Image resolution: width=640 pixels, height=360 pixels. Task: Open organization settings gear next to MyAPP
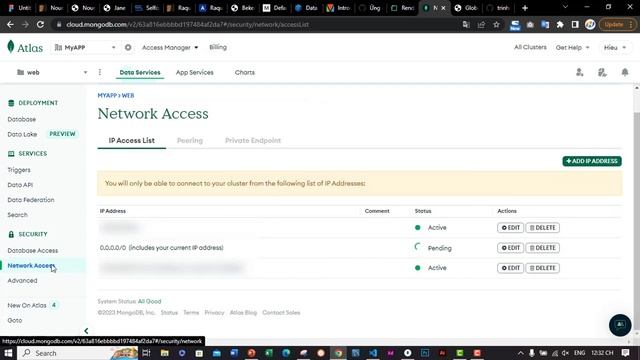click(128, 47)
